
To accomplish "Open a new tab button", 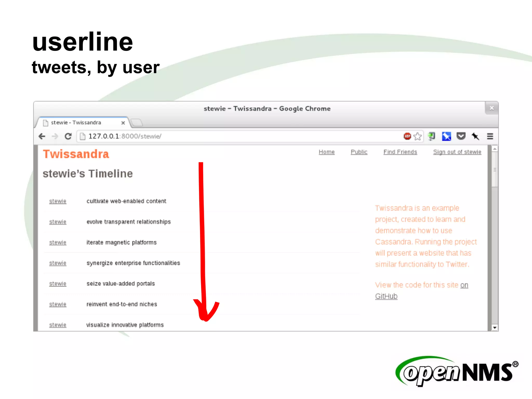I will coord(136,122).
